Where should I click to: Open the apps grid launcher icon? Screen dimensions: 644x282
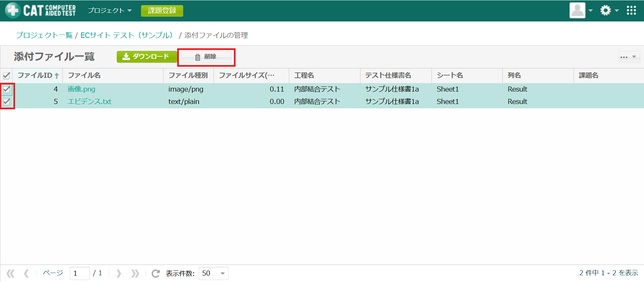pyautogui.click(x=631, y=10)
